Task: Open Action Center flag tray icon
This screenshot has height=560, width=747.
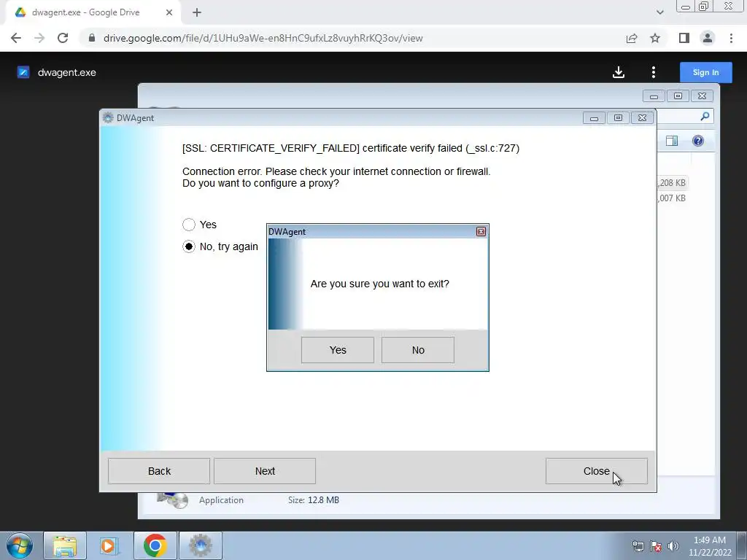Action: [x=656, y=546]
